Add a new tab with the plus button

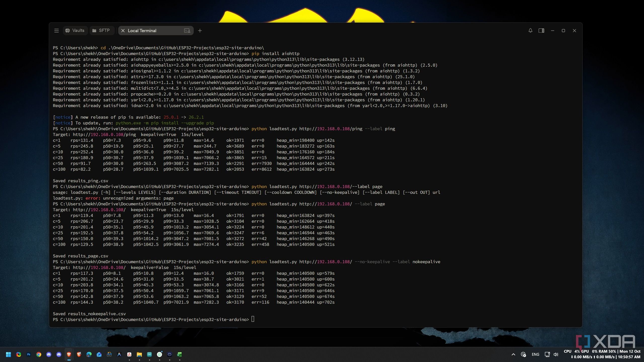coord(200,31)
